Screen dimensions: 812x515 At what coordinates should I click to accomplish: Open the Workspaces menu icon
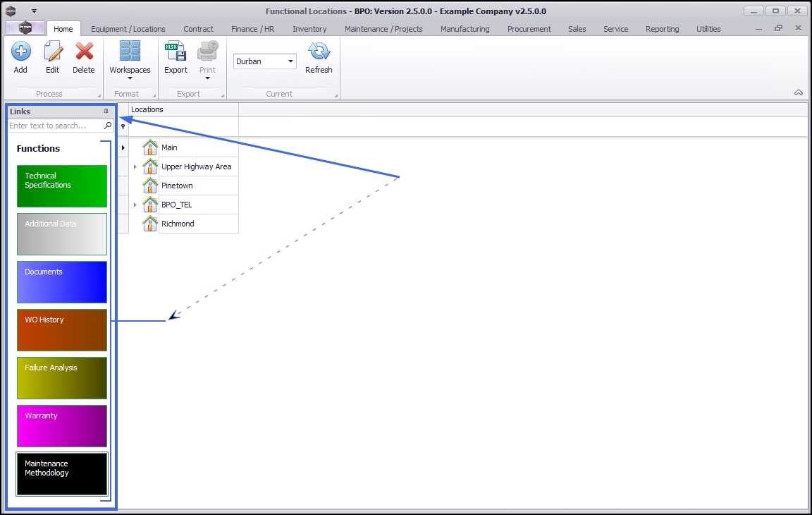tap(130, 51)
